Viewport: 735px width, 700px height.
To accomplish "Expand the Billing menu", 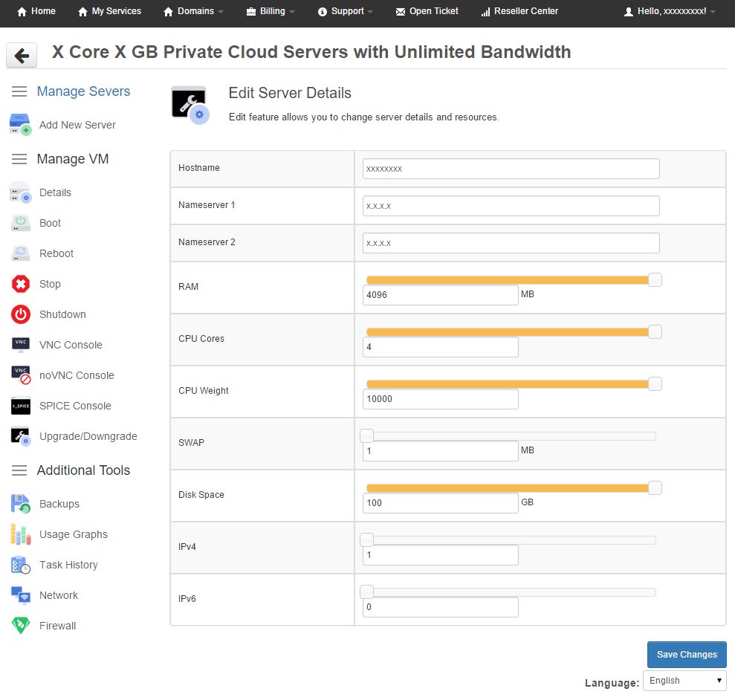I will click(271, 12).
